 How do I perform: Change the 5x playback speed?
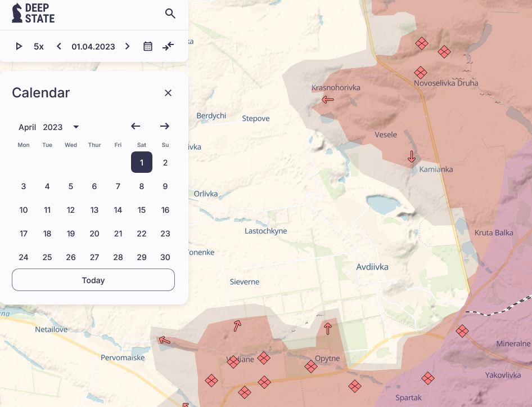[x=39, y=47]
